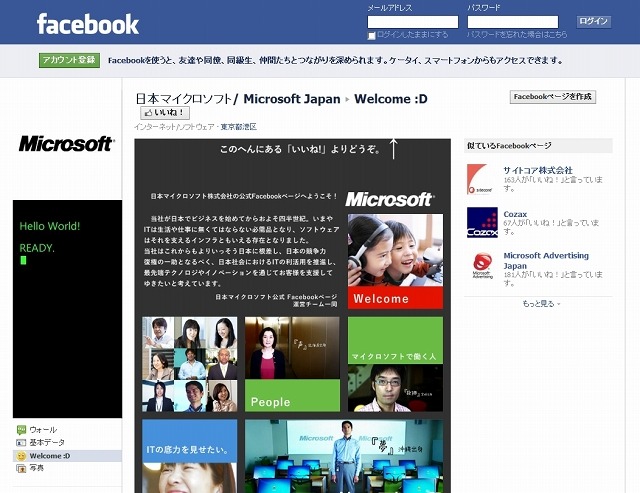The width and height of the screenshot is (640, 493).
Task: Open the Photos (写真) sidebar icon
Action: [21, 468]
